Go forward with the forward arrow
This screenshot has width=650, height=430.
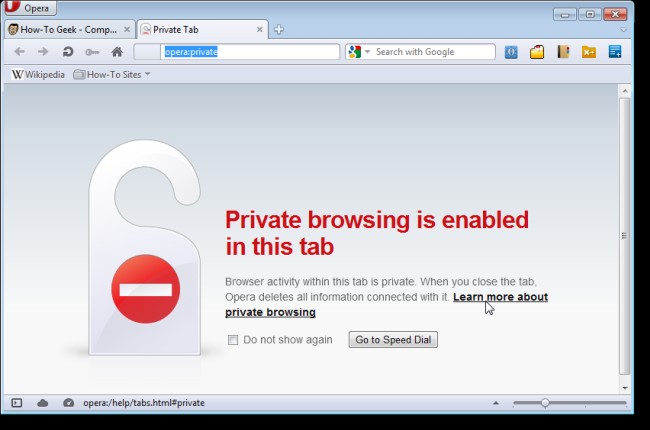pos(43,52)
